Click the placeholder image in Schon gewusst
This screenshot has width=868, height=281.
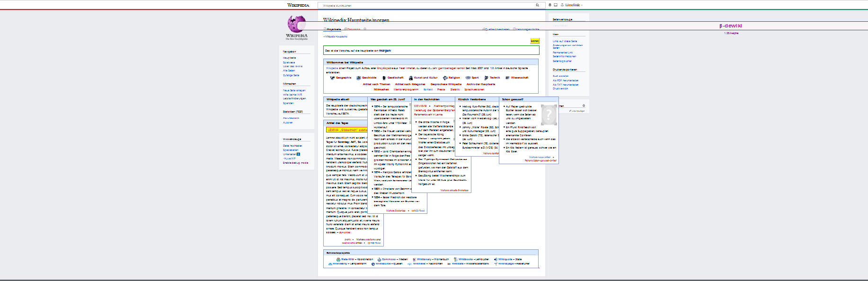[549, 114]
